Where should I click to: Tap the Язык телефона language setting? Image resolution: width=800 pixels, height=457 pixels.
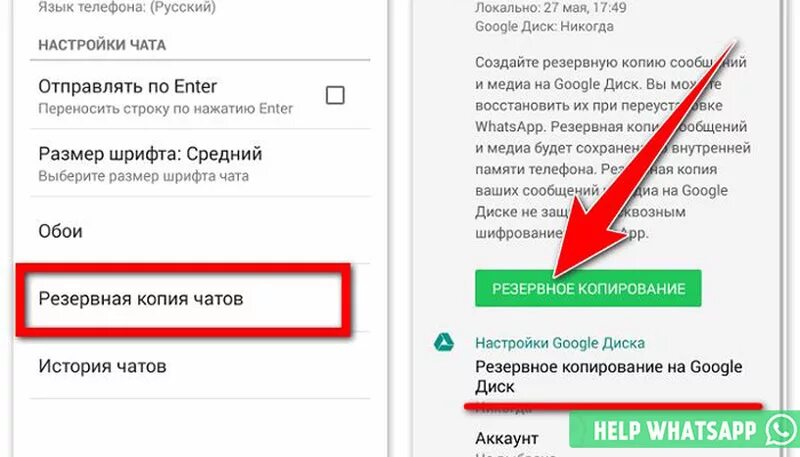click(127, 8)
